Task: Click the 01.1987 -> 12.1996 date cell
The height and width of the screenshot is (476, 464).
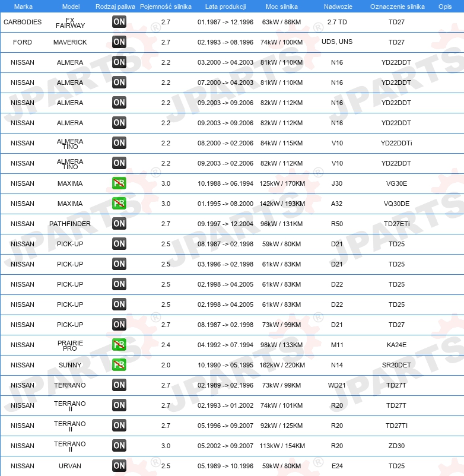Action: tap(225, 22)
